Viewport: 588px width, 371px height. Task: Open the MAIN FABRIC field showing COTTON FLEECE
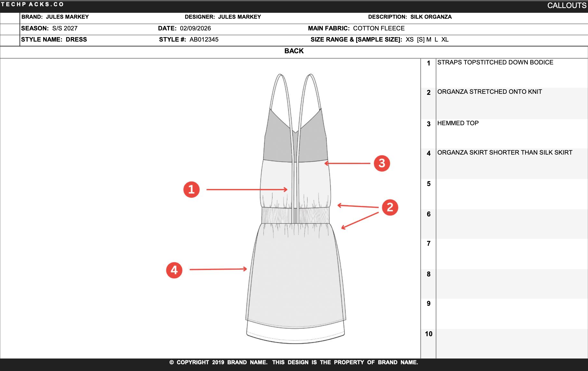[356, 28]
